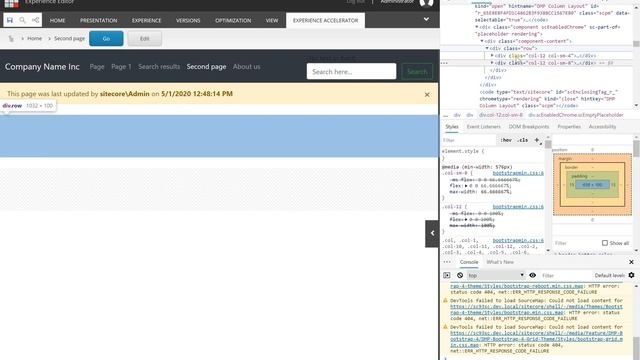Image resolution: width=640 pixels, height=360 pixels.
Task: Select the EXPERIENCE ACCELERATOR ribbon tab
Action: click(325, 20)
